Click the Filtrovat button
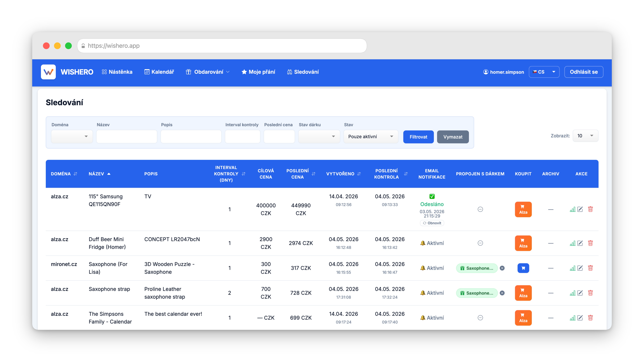 (x=418, y=137)
